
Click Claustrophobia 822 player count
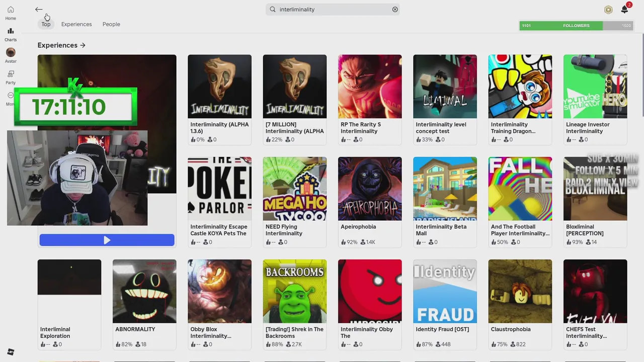pyautogui.click(x=518, y=344)
